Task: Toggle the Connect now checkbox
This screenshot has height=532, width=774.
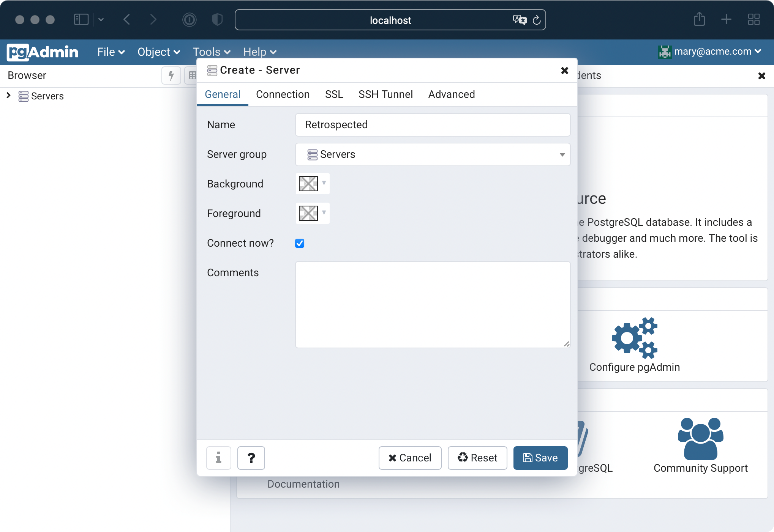Action: pos(300,243)
